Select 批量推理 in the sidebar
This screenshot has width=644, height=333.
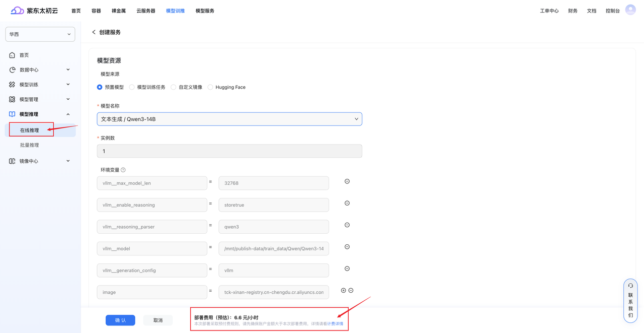pos(29,145)
